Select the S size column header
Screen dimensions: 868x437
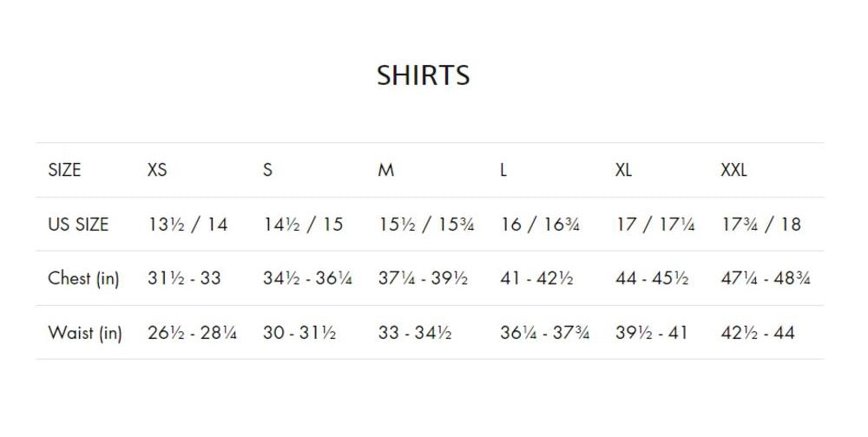coord(267,170)
